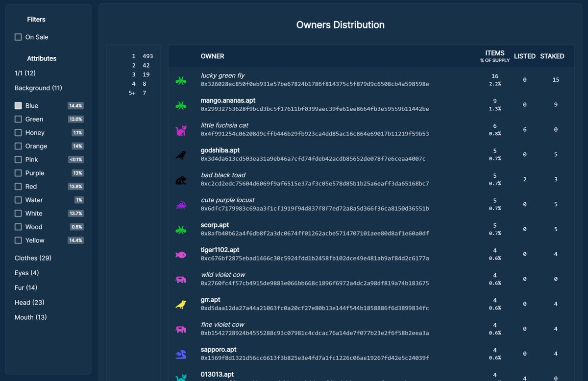Click the 1-item owners count 493 row

pyautogui.click(x=143, y=56)
